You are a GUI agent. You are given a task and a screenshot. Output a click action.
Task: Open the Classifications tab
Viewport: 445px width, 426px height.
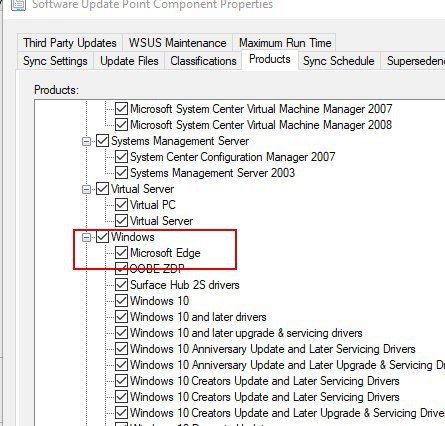coord(203,61)
